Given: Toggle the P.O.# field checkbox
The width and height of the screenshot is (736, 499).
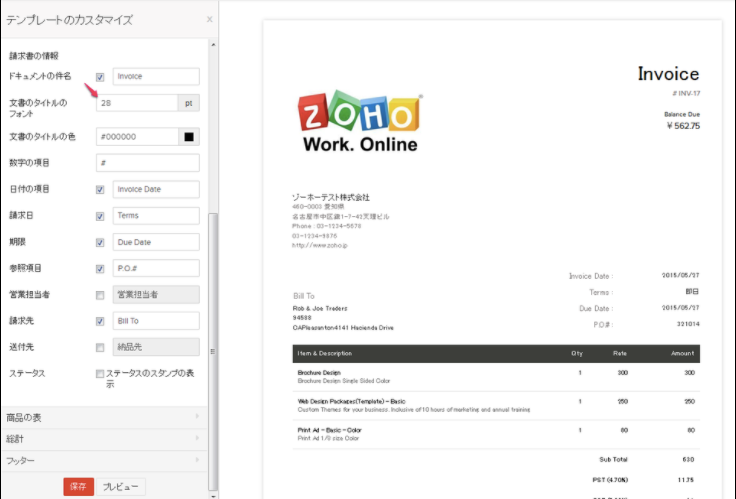Looking at the screenshot, I should (100, 269).
